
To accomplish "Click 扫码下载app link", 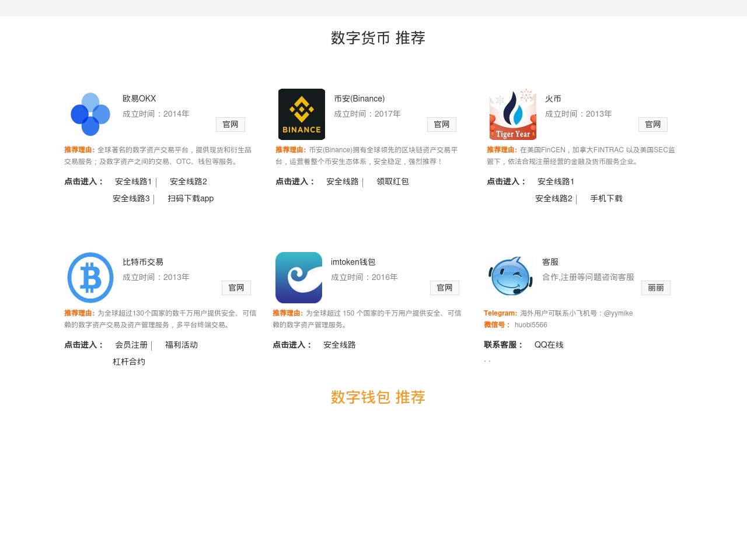I will [x=191, y=198].
